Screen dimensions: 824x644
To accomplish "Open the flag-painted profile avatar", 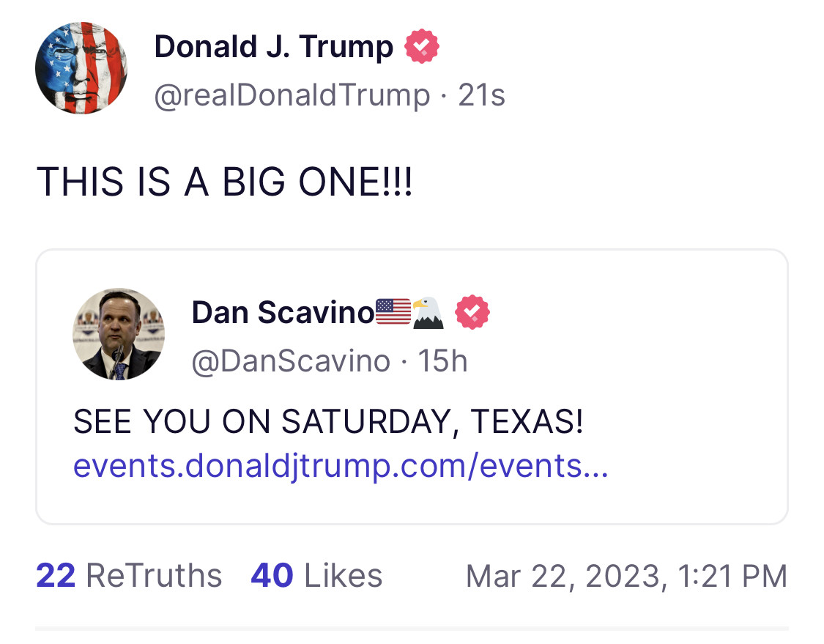I will click(x=81, y=68).
